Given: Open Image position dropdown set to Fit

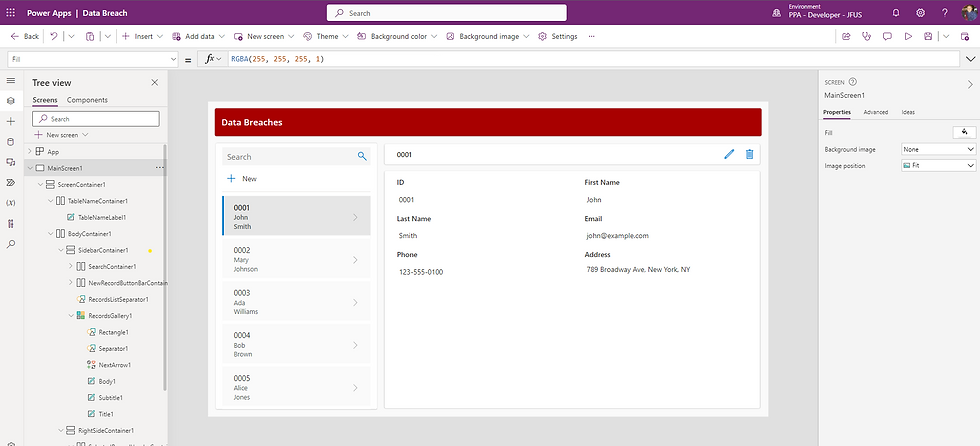Looking at the screenshot, I should (x=939, y=166).
